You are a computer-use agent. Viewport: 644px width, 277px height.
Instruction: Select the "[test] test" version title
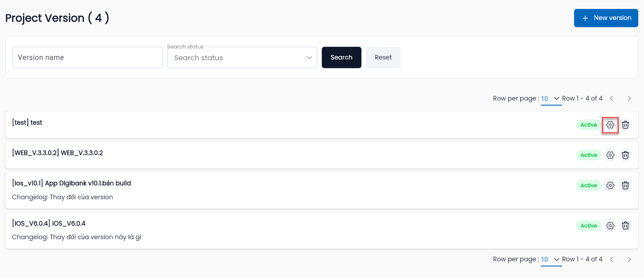[27, 123]
